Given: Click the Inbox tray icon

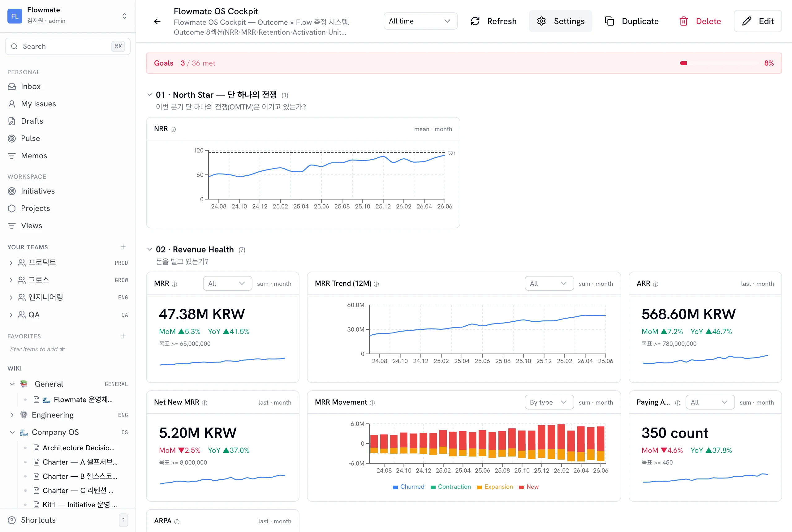Looking at the screenshot, I should point(12,87).
